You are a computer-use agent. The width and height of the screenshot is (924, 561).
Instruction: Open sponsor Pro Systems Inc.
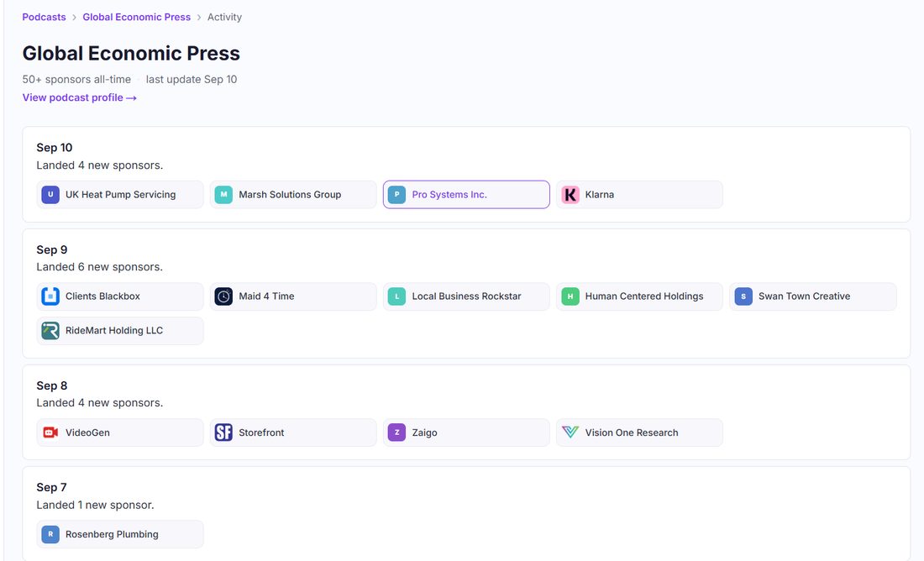[x=467, y=195]
